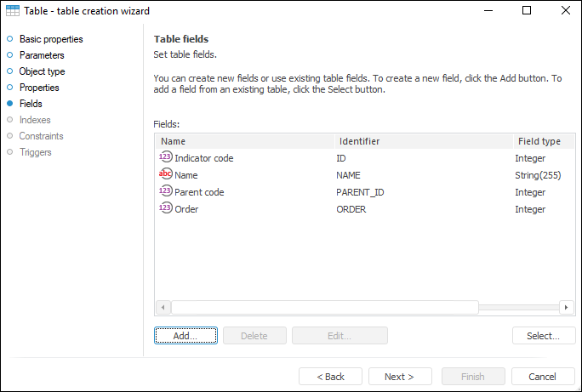Open the Basic properties wizard step
Image resolution: width=582 pixels, height=392 pixels.
click(x=50, y=39)
